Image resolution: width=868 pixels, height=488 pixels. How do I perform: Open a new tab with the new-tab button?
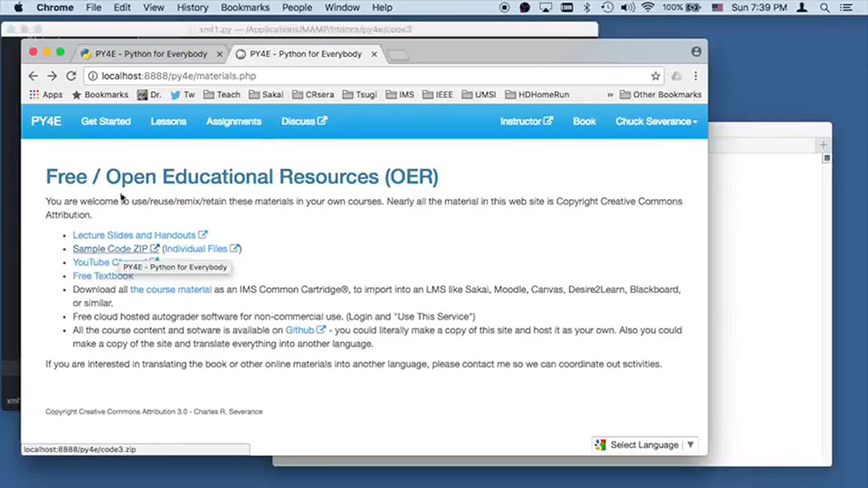398,55
